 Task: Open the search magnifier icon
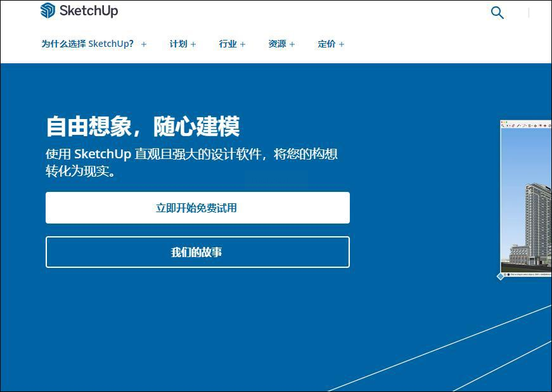click(497, 13)
